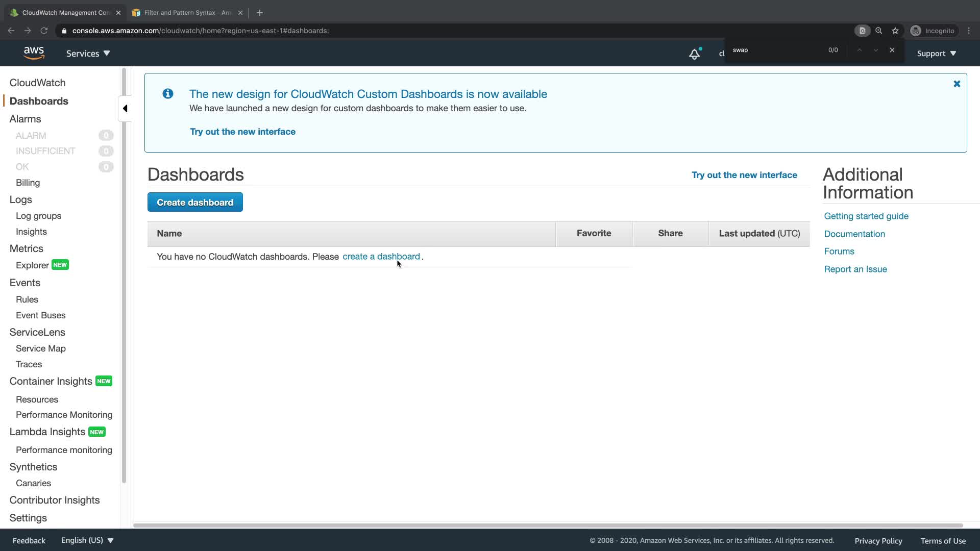Click the horizontal scrollbar at bottom
Image resolution: width=980 pixels, height=551 pixels.
(x=547, y=525)
